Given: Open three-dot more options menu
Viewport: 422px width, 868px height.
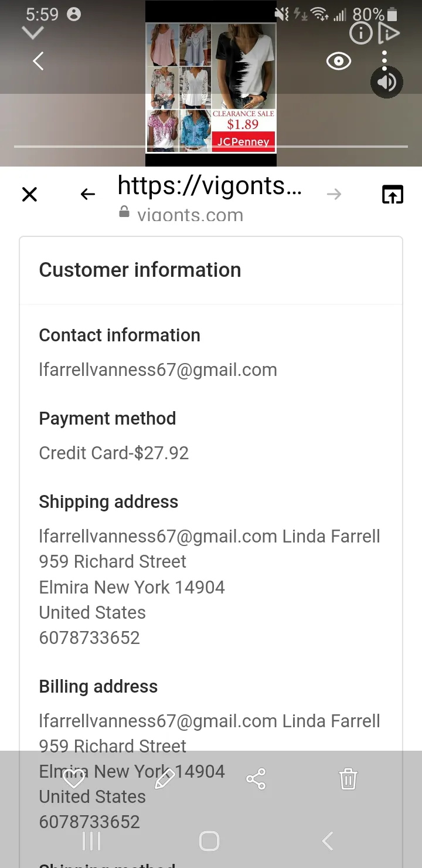Looking at the screenshot, I should [384, 60].
